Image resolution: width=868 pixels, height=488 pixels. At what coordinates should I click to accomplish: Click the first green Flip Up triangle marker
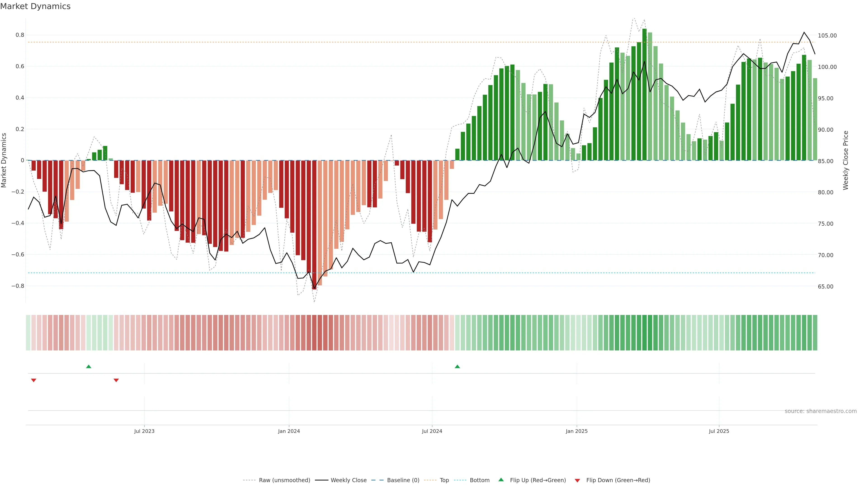89,366
